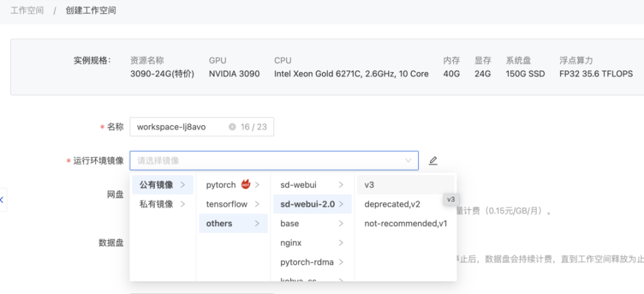Expand the 私有镜像 cascader option

point(162,204)
